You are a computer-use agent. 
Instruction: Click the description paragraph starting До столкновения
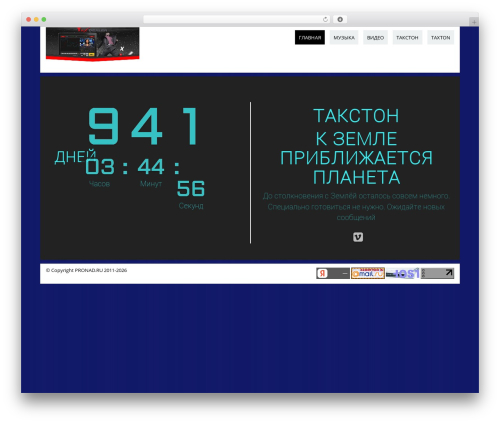pyautogui.click(x=356, y=207)
